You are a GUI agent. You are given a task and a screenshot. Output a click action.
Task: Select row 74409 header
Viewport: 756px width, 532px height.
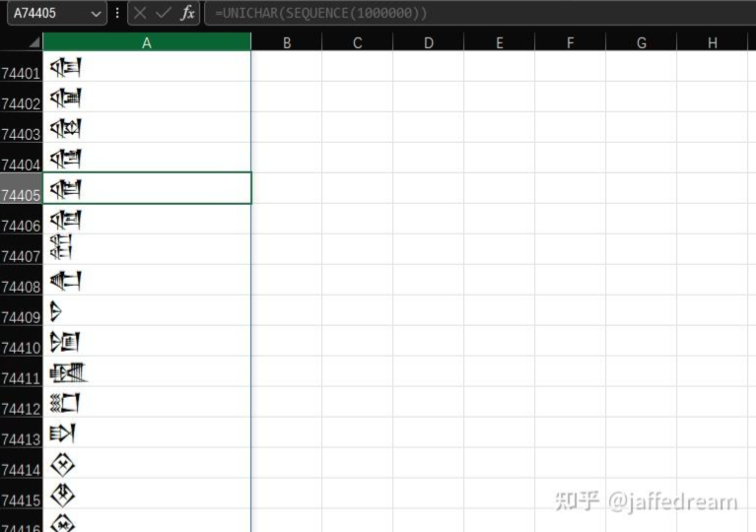pos(21,316)
